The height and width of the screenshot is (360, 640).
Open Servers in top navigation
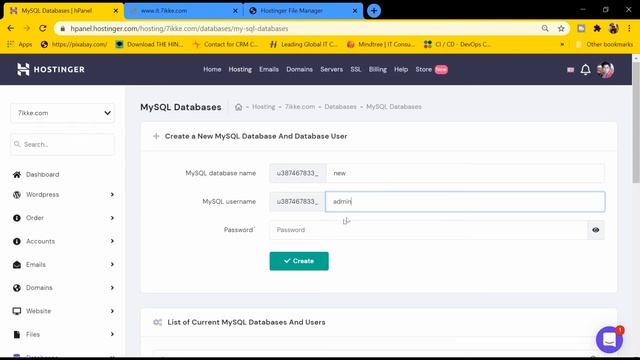331,69
